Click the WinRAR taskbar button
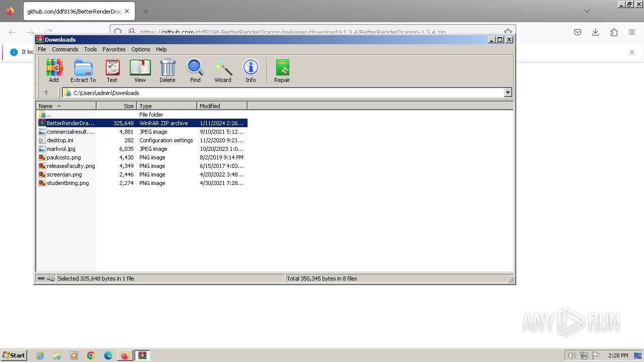Image resolution: width=644 pixels, height=362 pixels. coord(142,355)
